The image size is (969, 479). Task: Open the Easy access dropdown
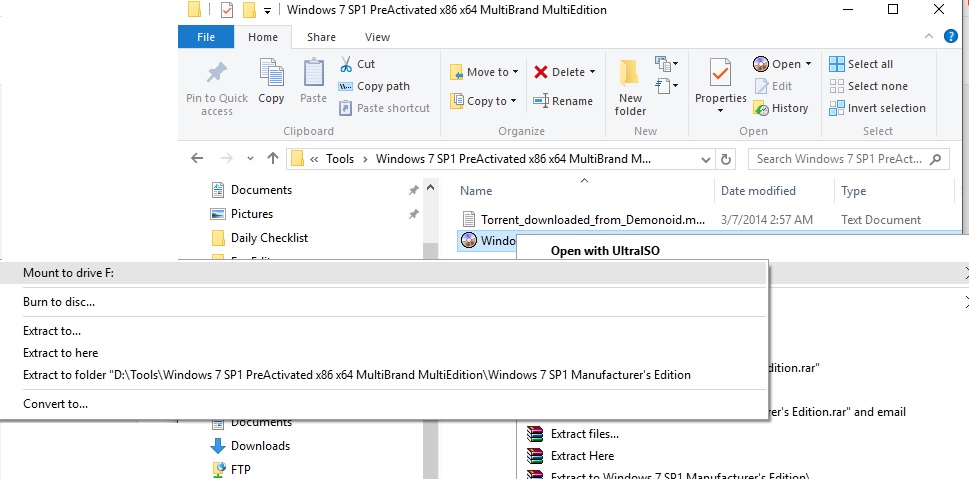click(x=667, y=86)
